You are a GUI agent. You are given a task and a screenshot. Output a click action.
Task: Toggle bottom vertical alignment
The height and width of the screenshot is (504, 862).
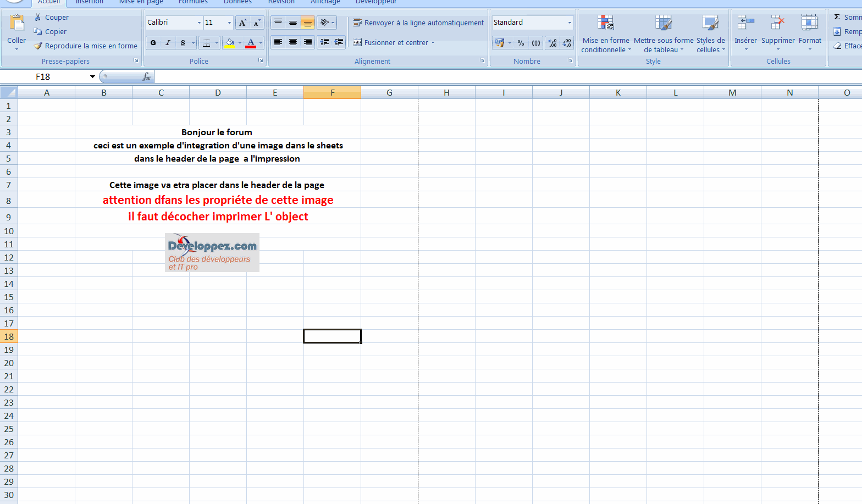(308, 23)
